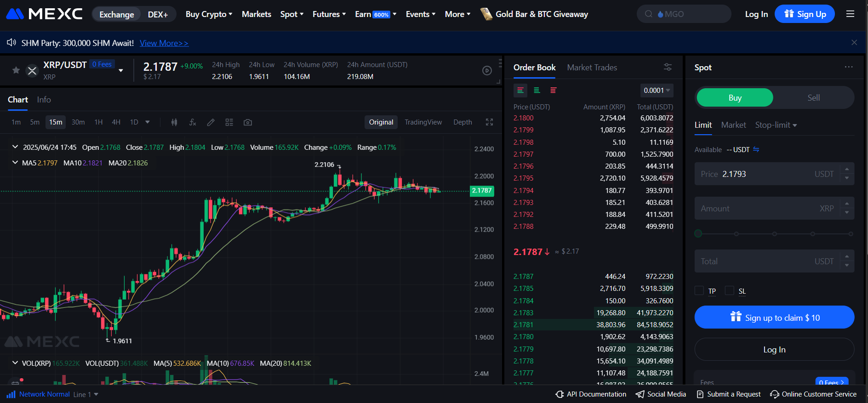Screen dimensions: 868x403
Task: Expand Earn navigation dropdown
Action: 376,14
